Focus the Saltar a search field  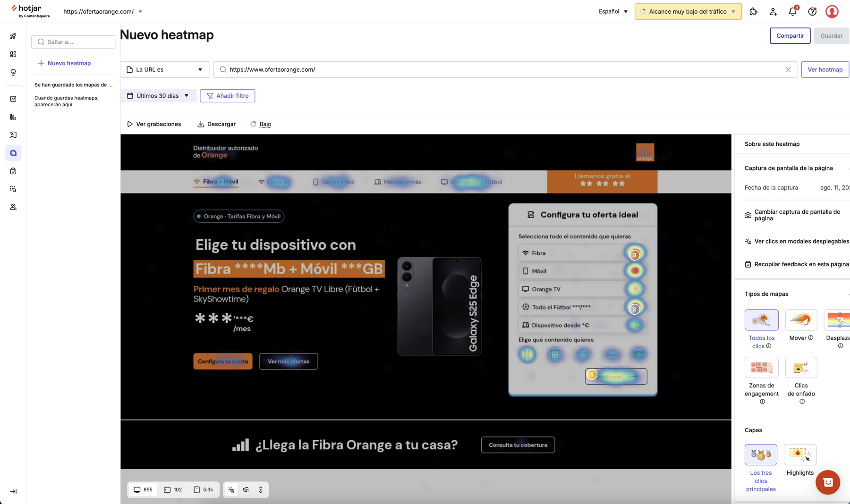coord(73,42)
